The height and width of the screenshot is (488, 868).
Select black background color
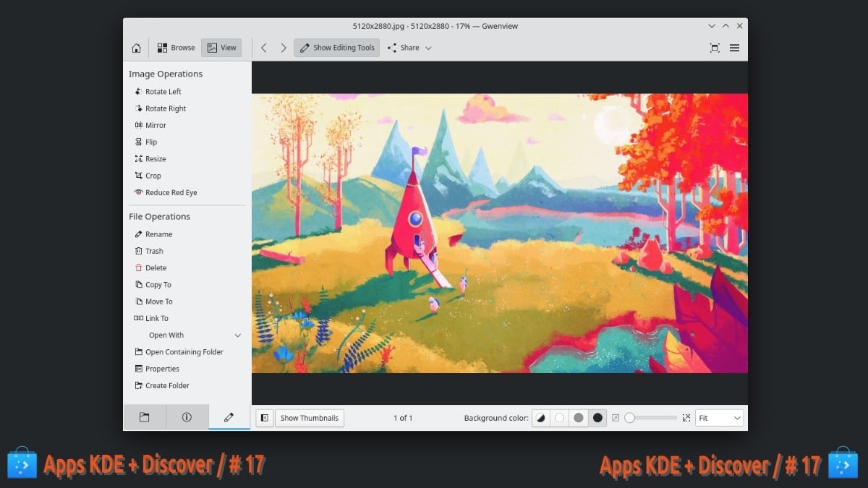click(x=597, y=418)
